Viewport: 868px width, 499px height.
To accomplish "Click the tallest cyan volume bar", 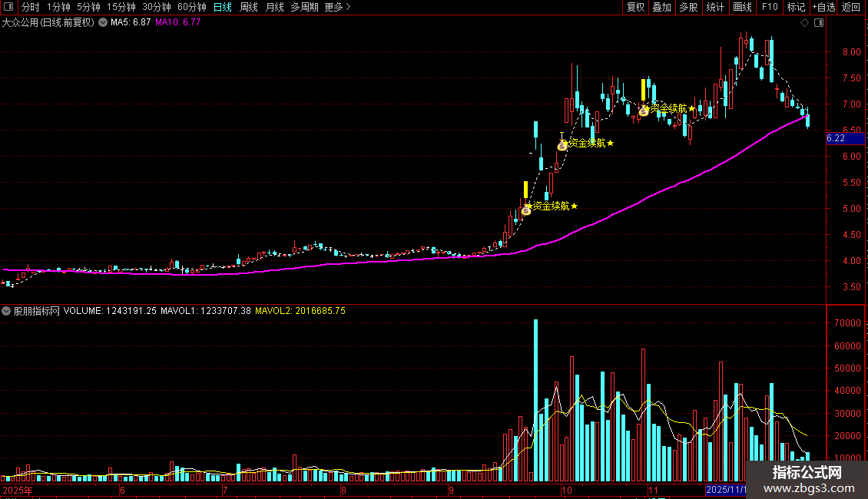I will (536, 400).
